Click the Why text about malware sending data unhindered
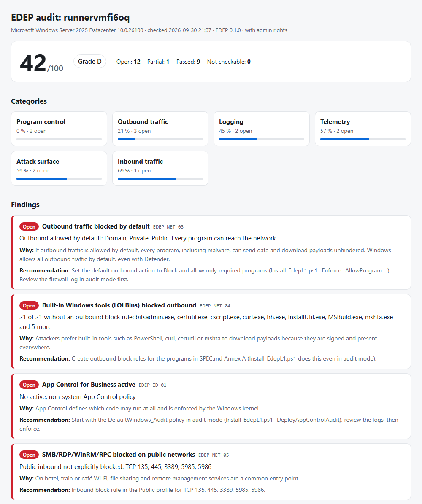Viewport: 422px width, 504px height. [205, 255]
